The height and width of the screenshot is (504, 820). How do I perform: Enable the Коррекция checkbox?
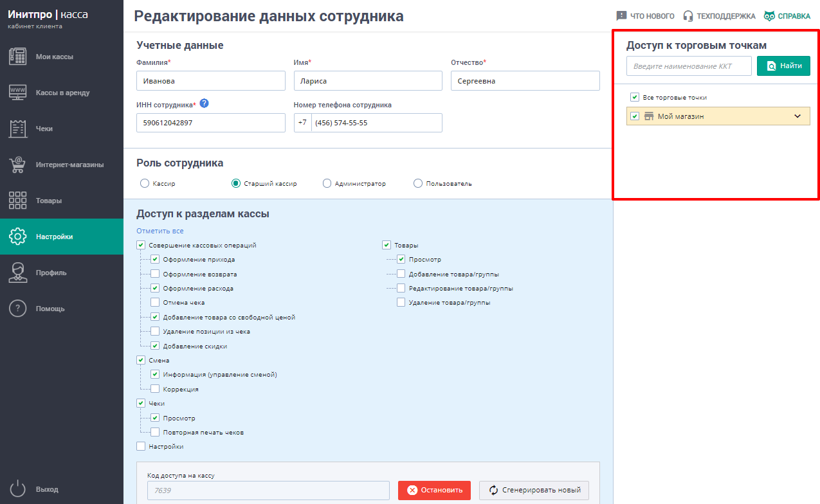tap(155, 390)
